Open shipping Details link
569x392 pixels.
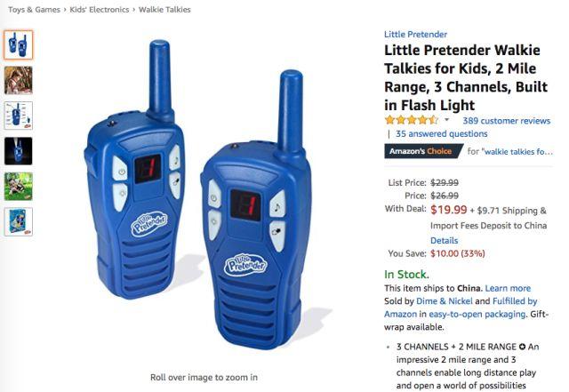[444, 241]
